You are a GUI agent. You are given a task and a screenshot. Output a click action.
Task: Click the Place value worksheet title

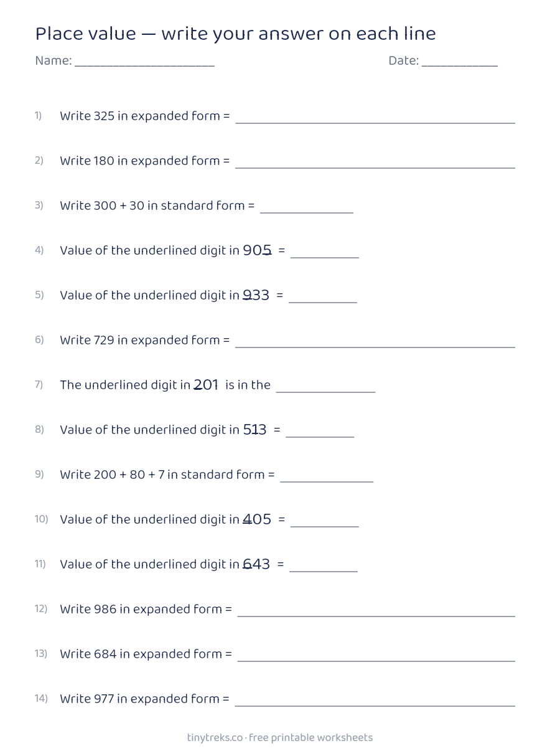pyautogui.click(x=235, y=34)
